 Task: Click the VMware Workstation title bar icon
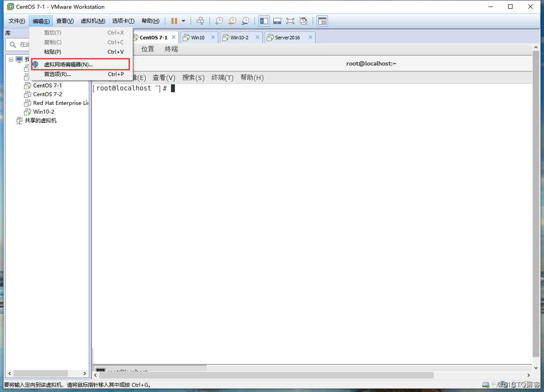click(x=10, y=7)
